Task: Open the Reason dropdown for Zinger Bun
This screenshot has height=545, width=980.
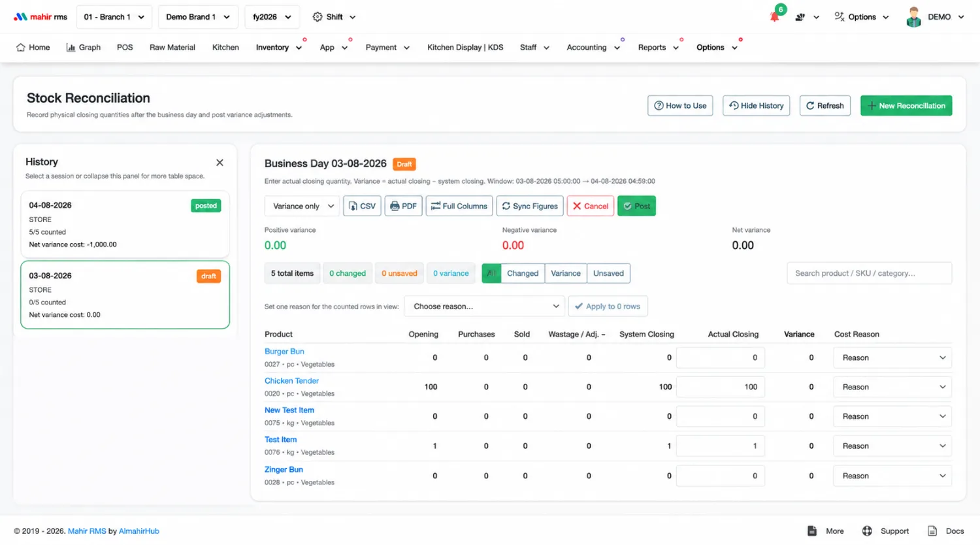Action: 892,476
